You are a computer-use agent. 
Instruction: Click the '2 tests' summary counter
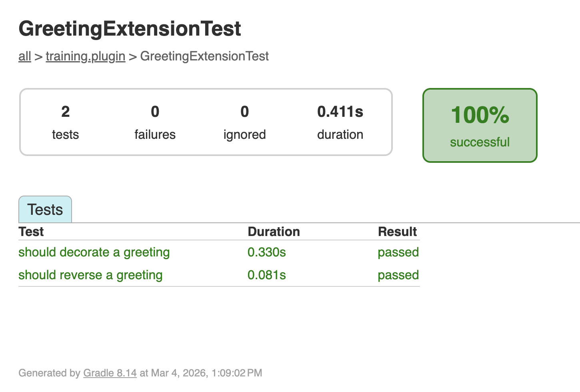click(65, 122)
